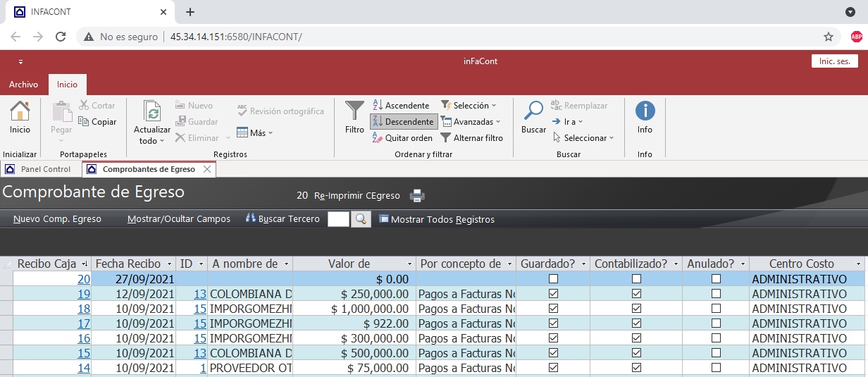Click the Pegar clipboard icon

pos(61,112)
